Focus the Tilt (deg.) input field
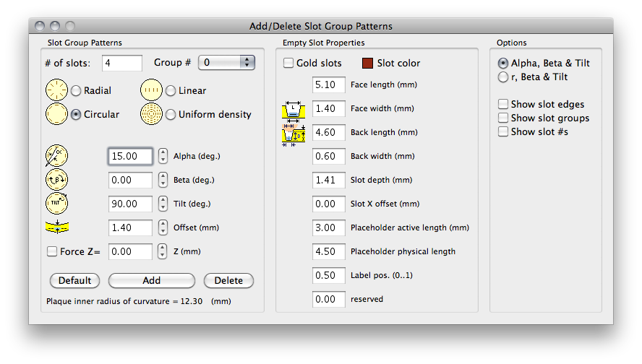 (x=130, y=204)
